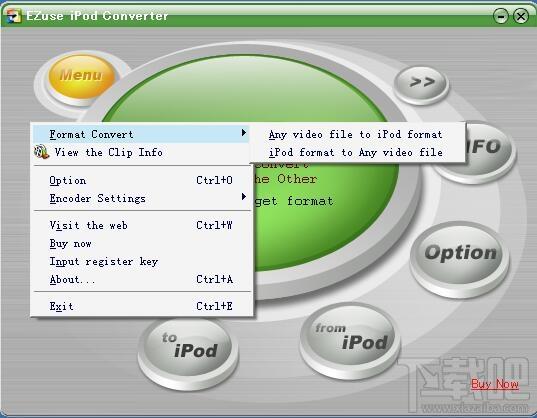537x418 pixels.
Task: Choose Input register key menu item
Action: click(x=141, y=261)
